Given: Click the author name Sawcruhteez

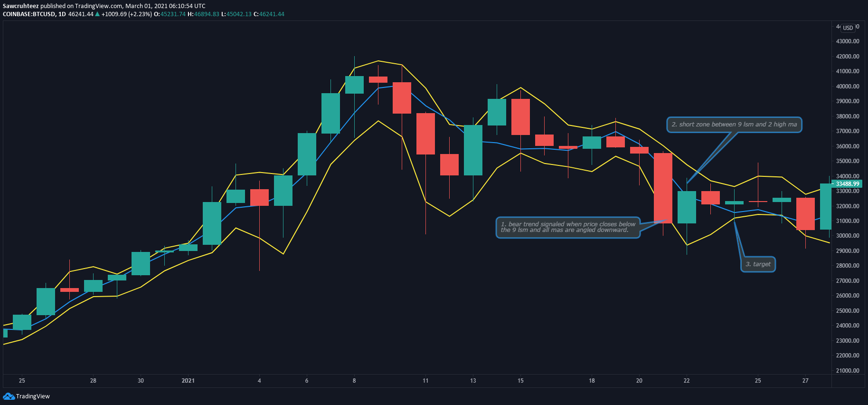Looking at the screenshot, I should [20, 6].
